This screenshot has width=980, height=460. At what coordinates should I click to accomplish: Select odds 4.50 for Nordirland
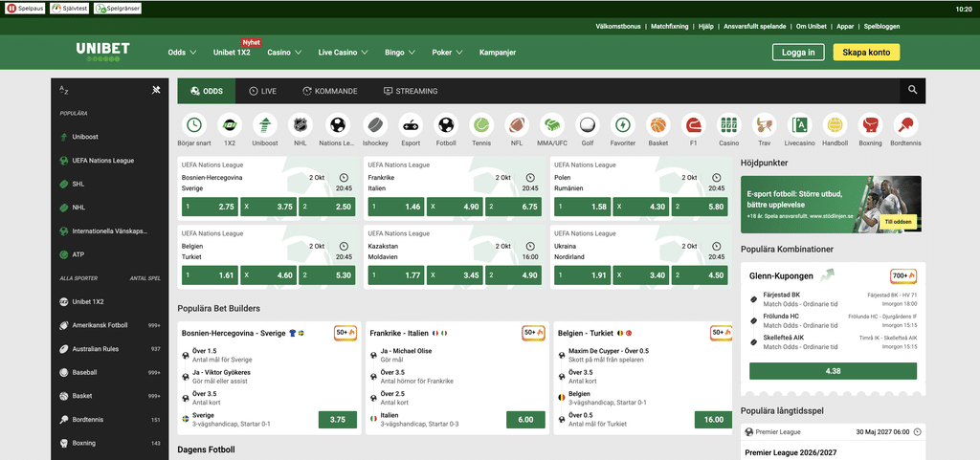click(700, 275)
